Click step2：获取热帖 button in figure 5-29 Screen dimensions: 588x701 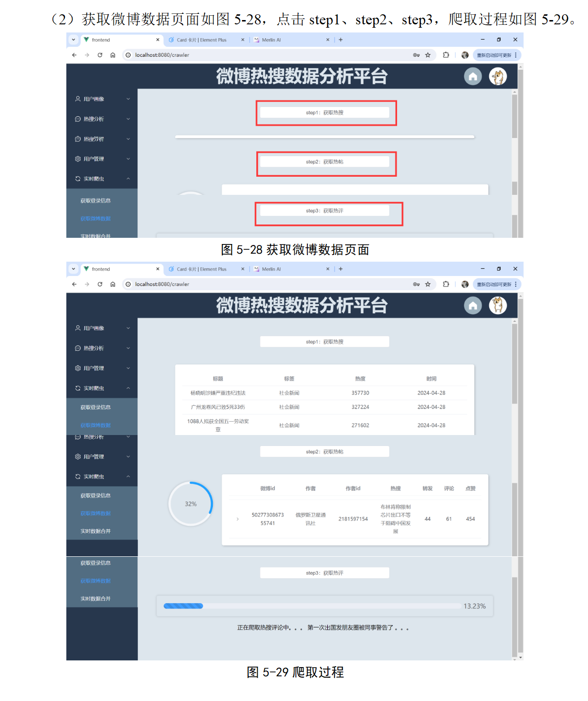[325, 452]
